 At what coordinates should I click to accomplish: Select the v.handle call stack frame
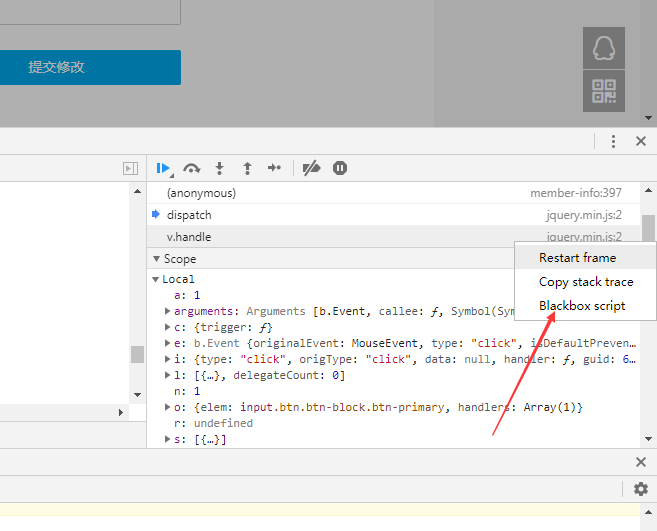(x=393, y=237)
